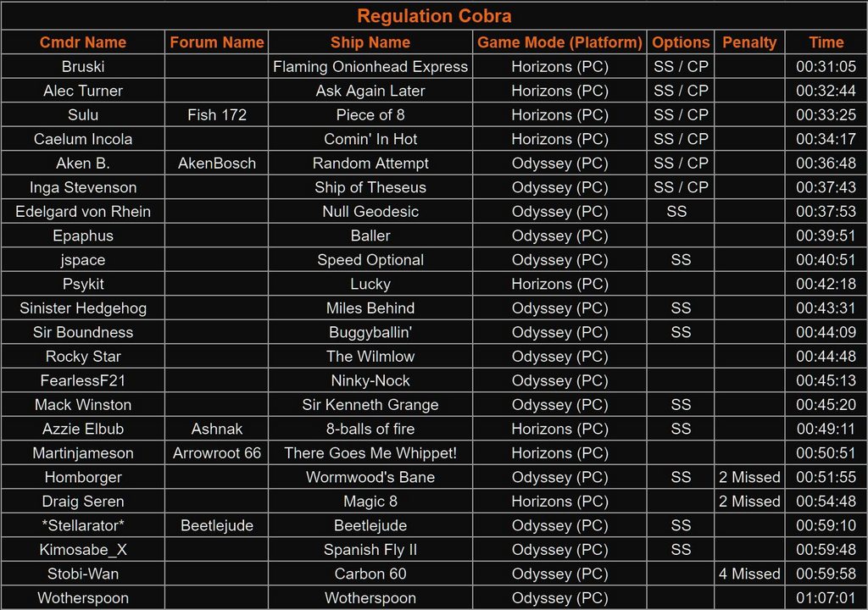Select the Flaming Onionhead Express ship cell
This screenshot has width=868, height=610.
coord(370,67)
